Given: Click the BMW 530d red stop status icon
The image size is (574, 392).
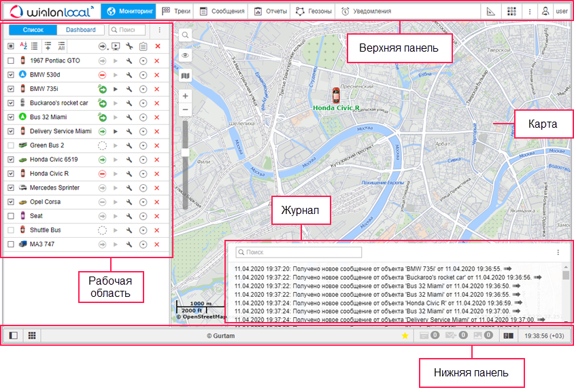Looking at the screenshot, I should 103,75.
